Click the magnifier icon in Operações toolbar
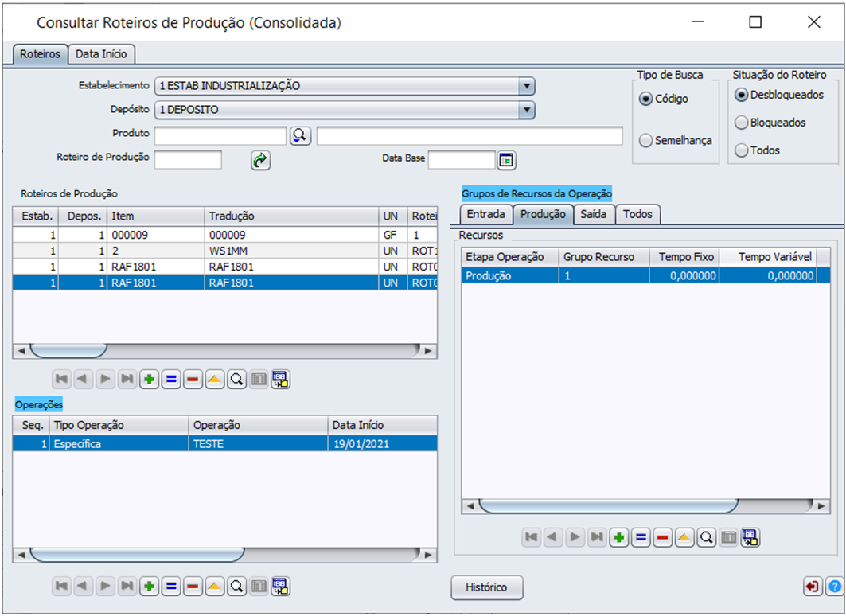 (236, 587)
